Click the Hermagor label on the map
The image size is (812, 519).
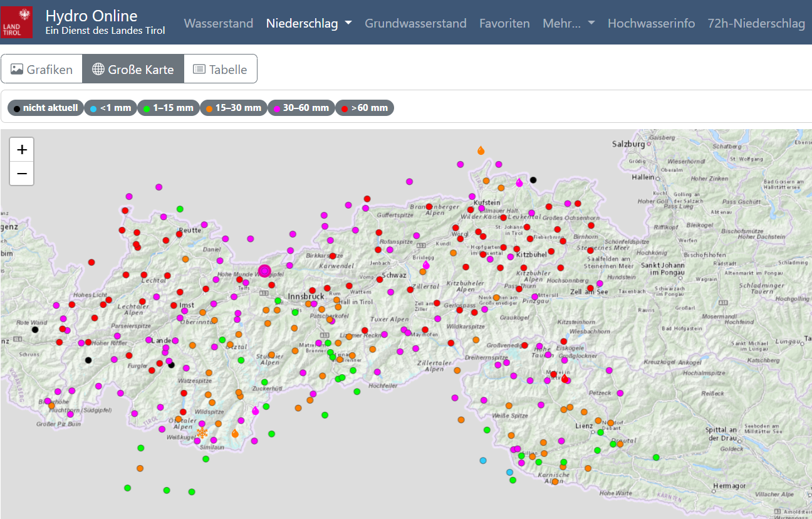pos(729,486)
